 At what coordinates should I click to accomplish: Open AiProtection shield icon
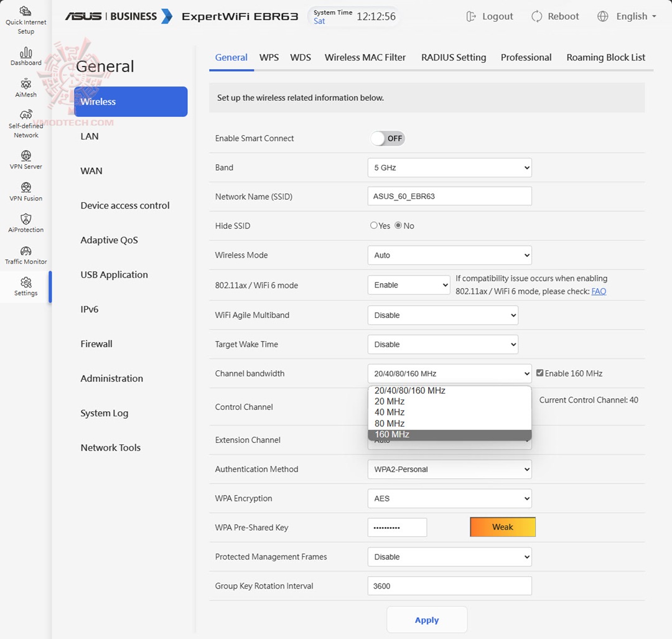pyautogui.click(x=26, y=220)
